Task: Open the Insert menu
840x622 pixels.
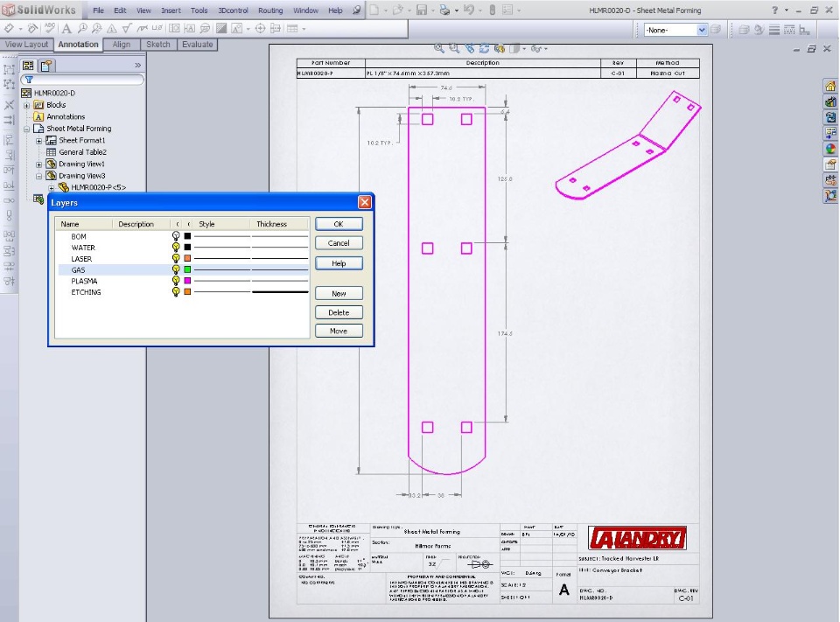Action: point(171,10)
